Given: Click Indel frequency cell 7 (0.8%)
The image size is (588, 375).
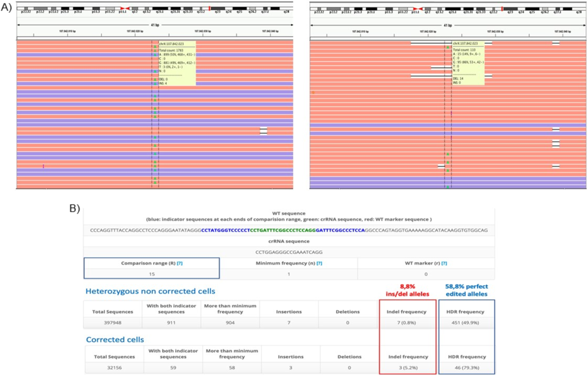Looking at the screenshot, I should coord(406,323).
